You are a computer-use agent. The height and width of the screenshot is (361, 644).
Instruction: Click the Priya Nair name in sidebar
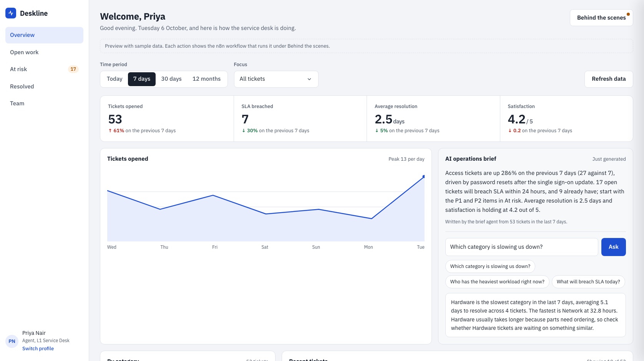coord(34,333)
